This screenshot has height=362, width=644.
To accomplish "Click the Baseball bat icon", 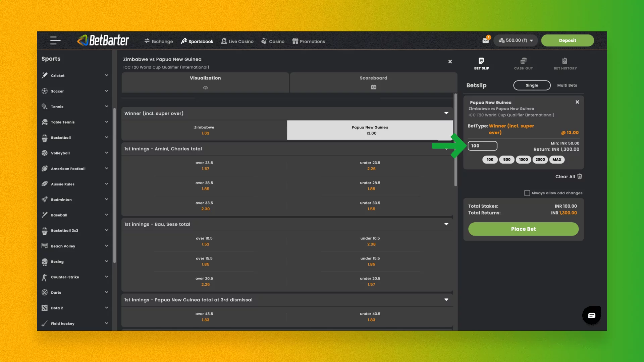I will 44,215.
